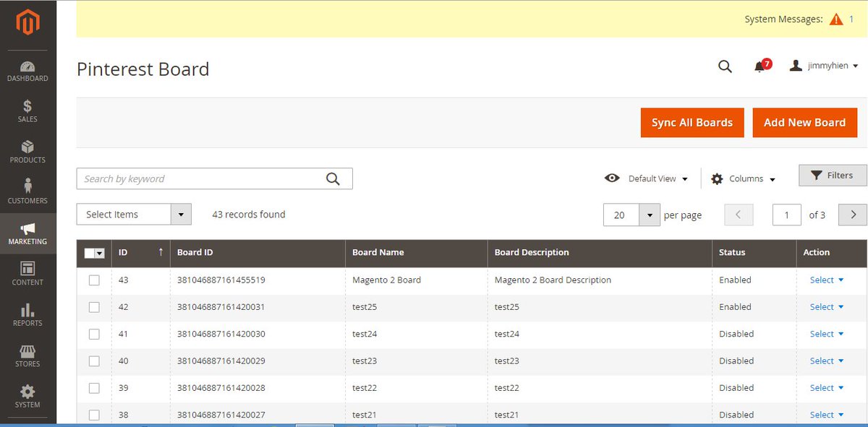
Task: Open Select action for test22 row
Action: (x=827, y=388)
